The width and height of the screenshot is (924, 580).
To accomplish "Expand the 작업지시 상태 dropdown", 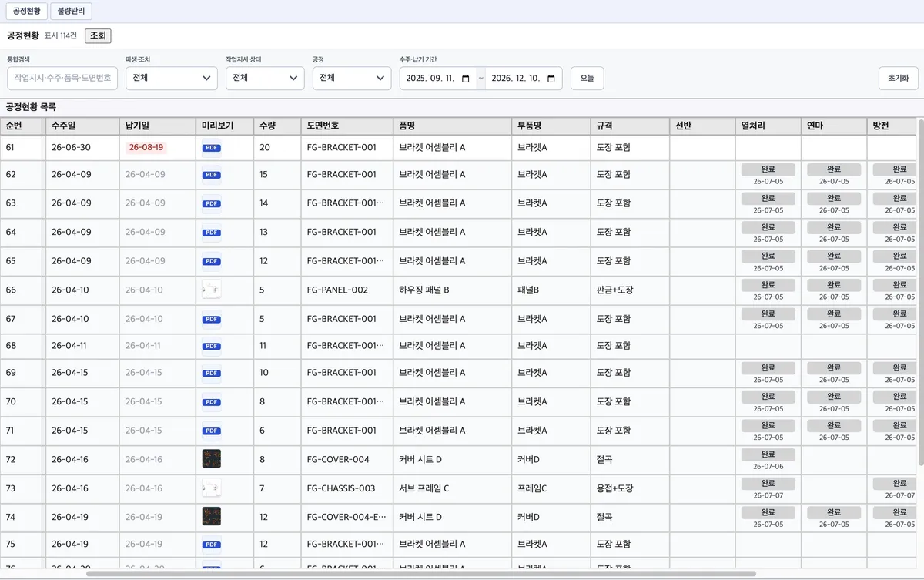I will tap(265, 78).
